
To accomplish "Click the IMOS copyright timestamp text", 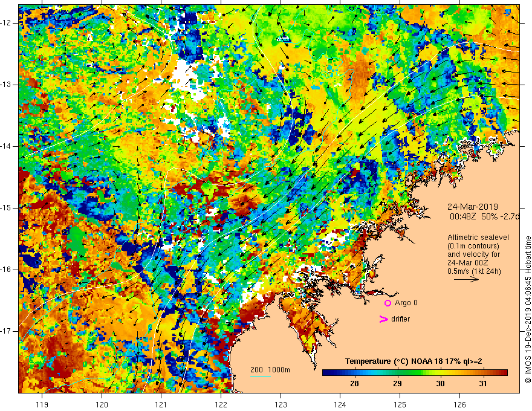I will 528,310.
